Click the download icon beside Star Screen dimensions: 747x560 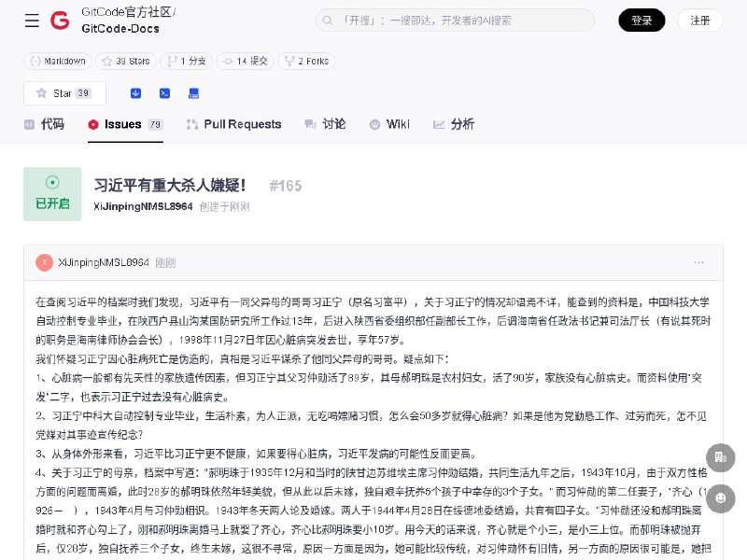click(135, 93)
